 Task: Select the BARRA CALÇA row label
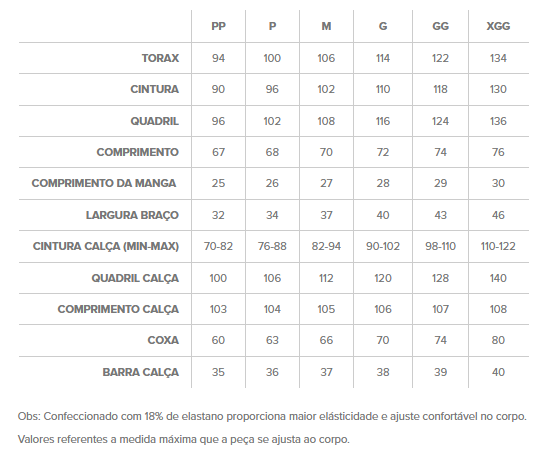click(141, 372)
